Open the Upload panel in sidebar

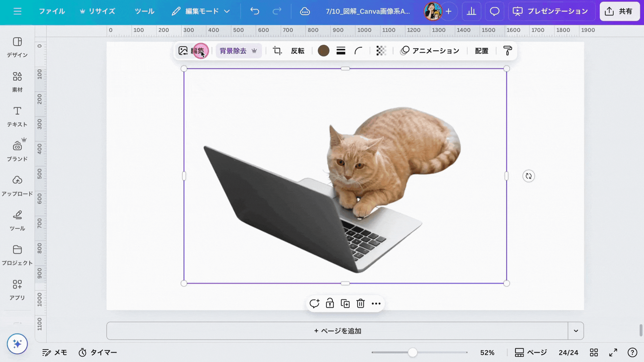(17, 185)
